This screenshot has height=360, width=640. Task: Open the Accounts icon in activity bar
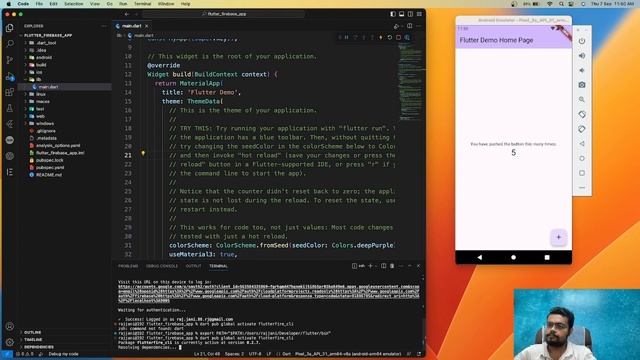(x=10, y=327)
